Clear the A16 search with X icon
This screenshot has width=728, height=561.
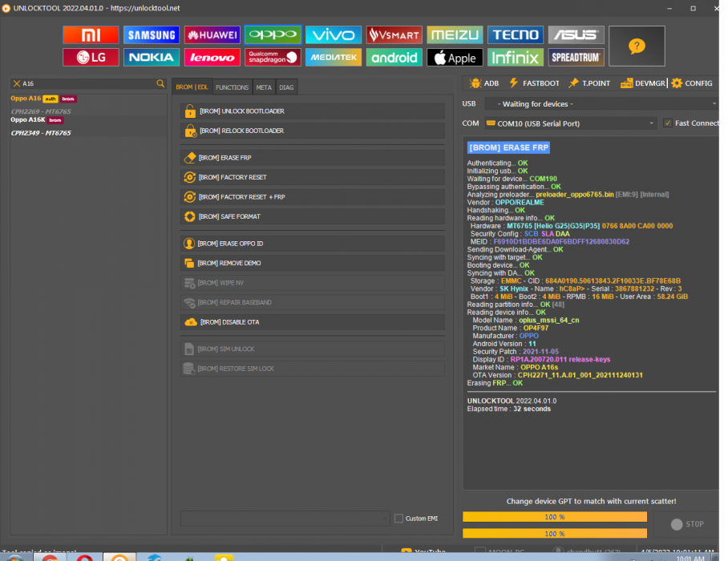(x=17, y=83)
